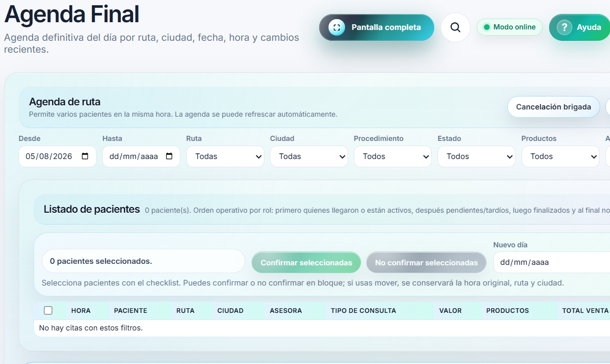Screen dimensions: 610x364
Task: Click the Hasta date input field
Action: pyautogui.click(x=141, y=156)
